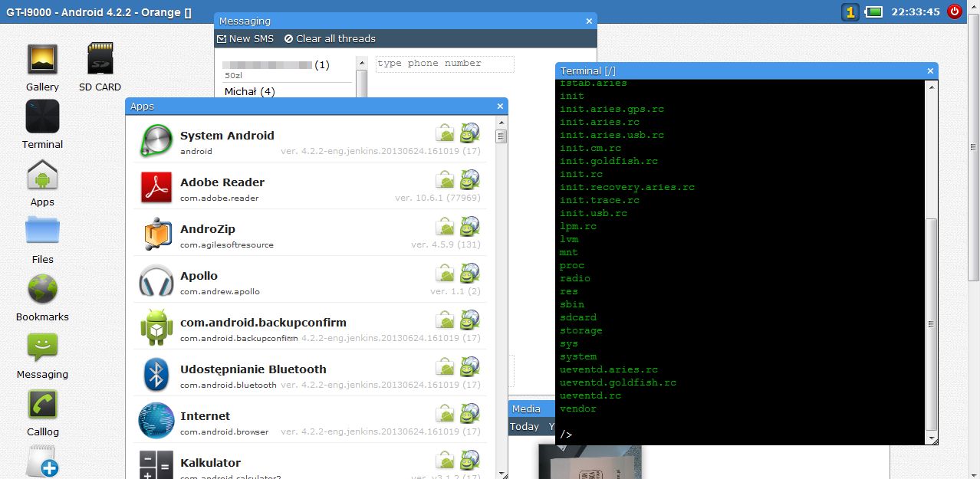Open the Apps desktop icon
Screen dimensions: 980x479
42,175
